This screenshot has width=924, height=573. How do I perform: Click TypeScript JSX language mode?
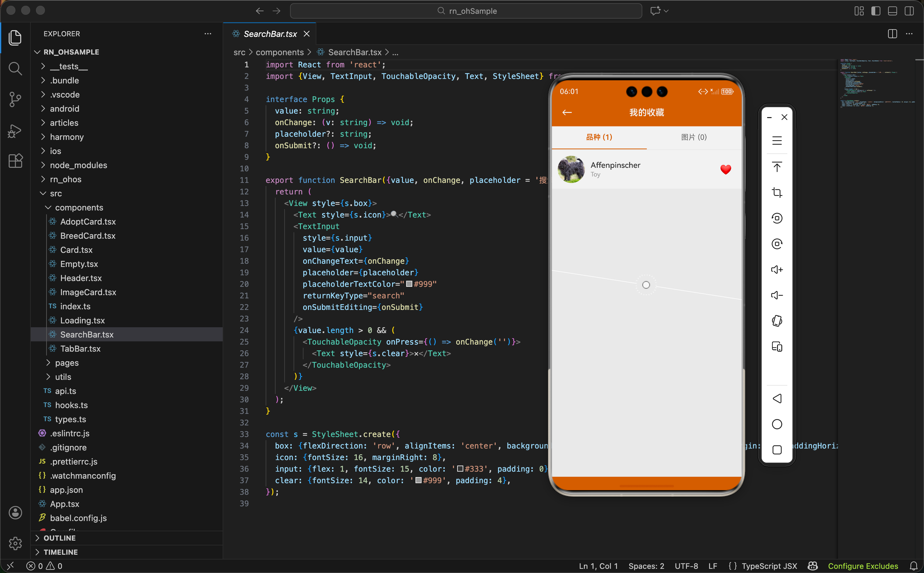click(769, 566)
